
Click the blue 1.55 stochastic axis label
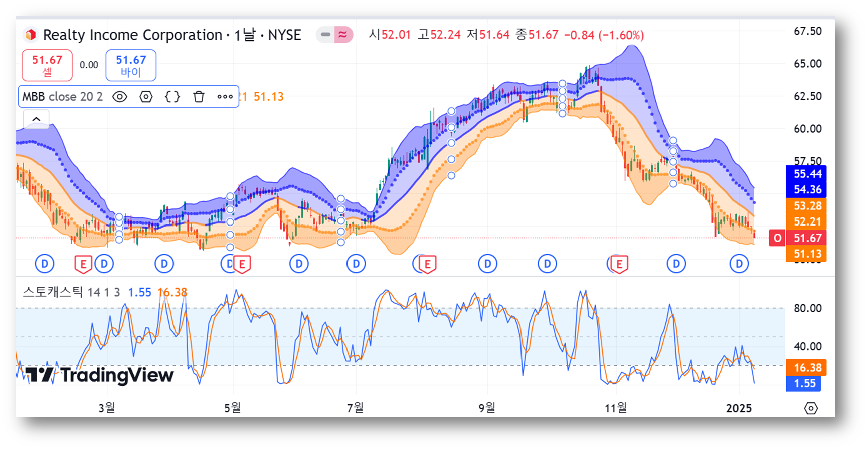coord(803,384)
